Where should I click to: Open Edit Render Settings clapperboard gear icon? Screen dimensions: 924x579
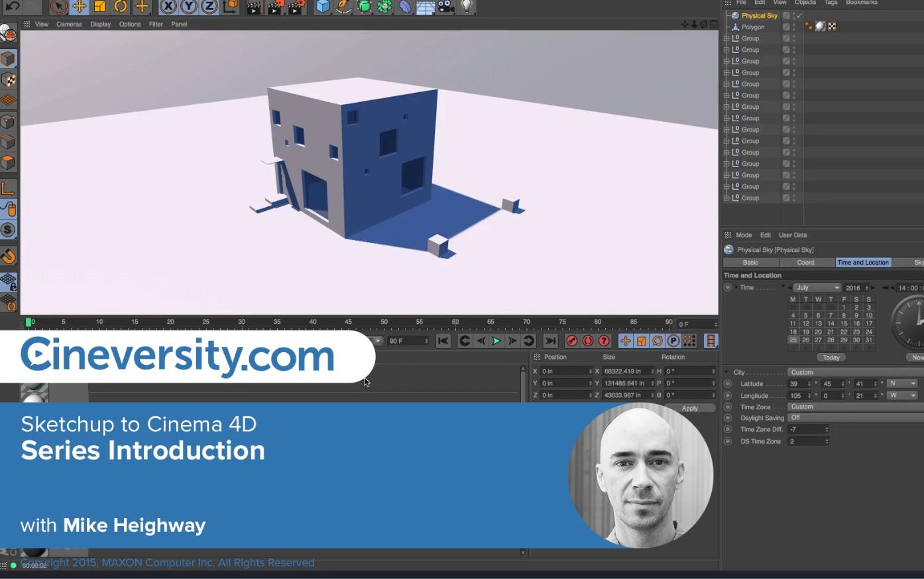pyautogui.click(x=296, y=7)
